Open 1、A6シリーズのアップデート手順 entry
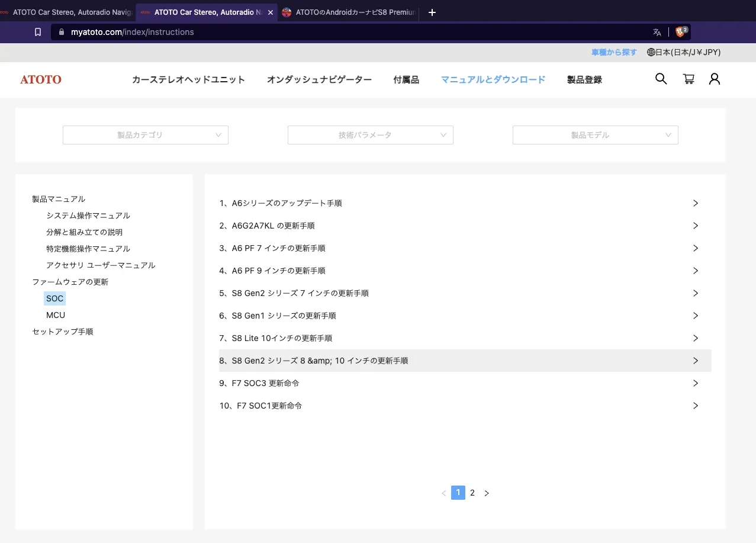756x543 pixels. [x=465, y=203]
